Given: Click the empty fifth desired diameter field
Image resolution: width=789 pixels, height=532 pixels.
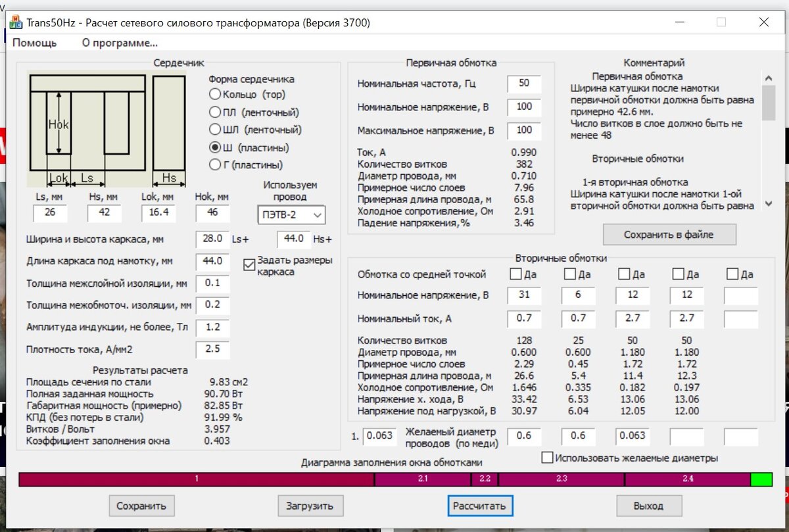Looking at the screenshot, I should click(x=741, y=436).
